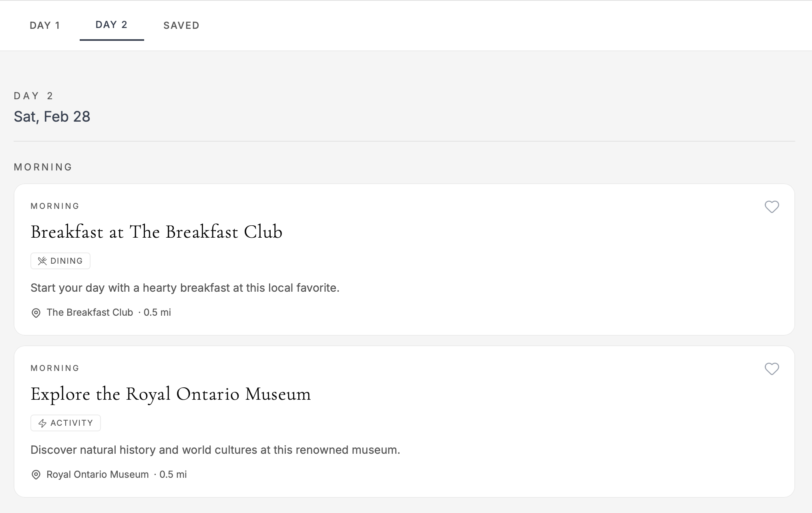
Task: Select the DINING category badge
Action: tap(60, 261)
